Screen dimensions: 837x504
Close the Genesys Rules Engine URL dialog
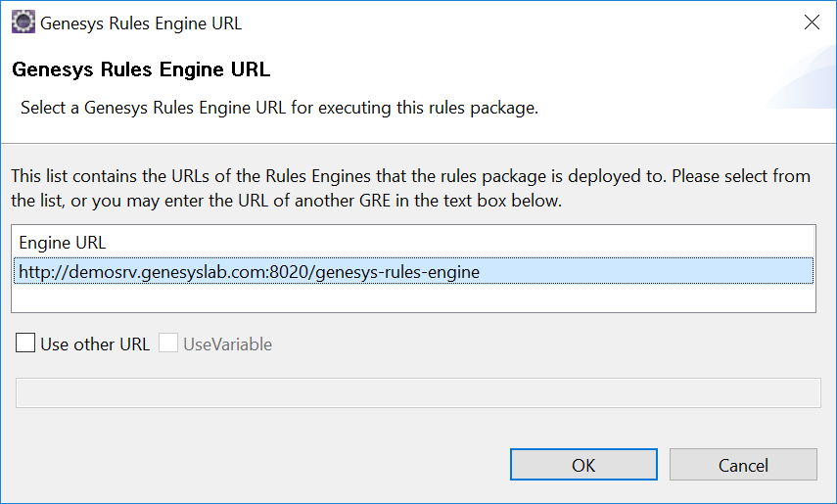pyautogui.click(x=812, y=23)
